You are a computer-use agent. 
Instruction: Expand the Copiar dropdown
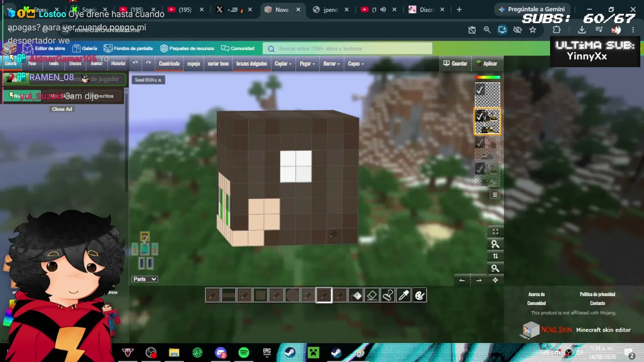(283, 63)
